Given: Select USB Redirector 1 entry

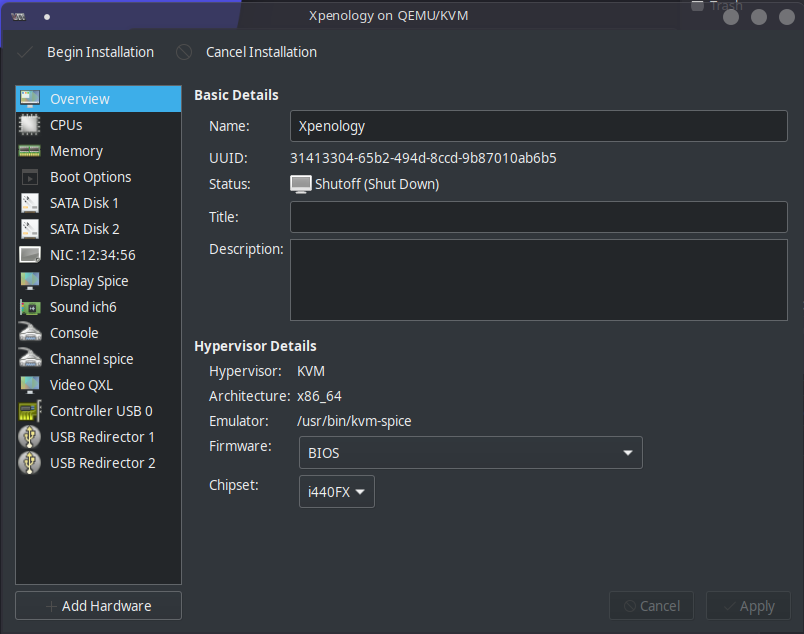Looking at the screenshot, I should 98,437.
